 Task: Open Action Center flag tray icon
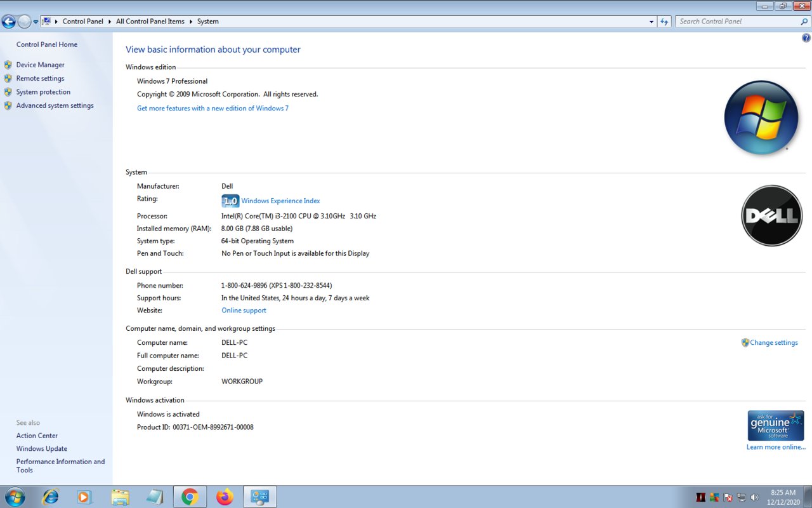click(728, 497)
